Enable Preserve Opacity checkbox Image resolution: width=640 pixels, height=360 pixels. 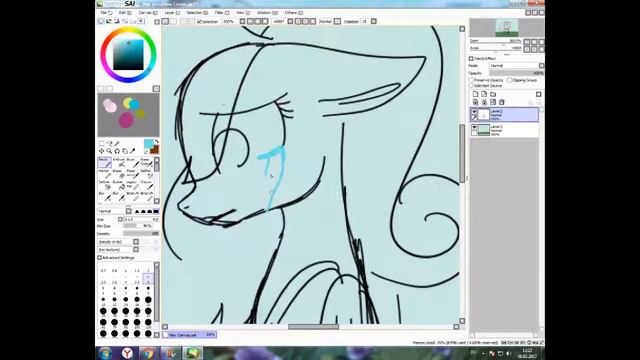click(x=471, y=80)
